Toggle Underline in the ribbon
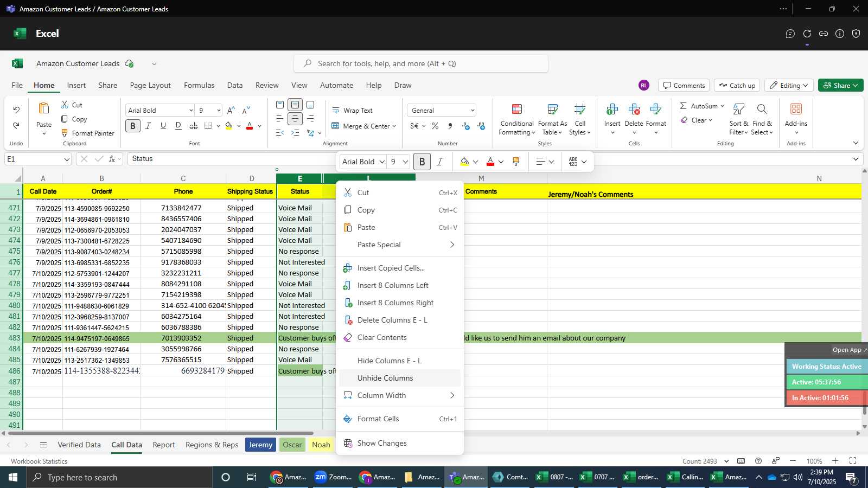This screenshot has width=868, height=488. 163,126
